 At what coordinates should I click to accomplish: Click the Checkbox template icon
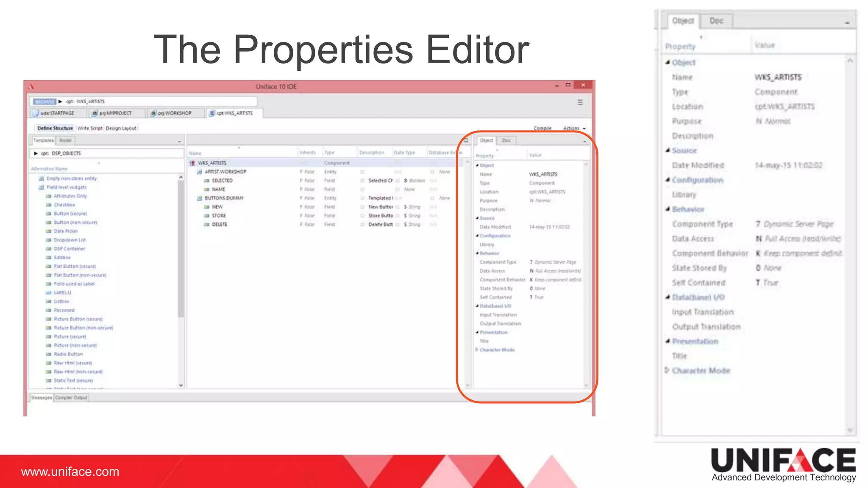pyautogui.click(x=49, y=205)
